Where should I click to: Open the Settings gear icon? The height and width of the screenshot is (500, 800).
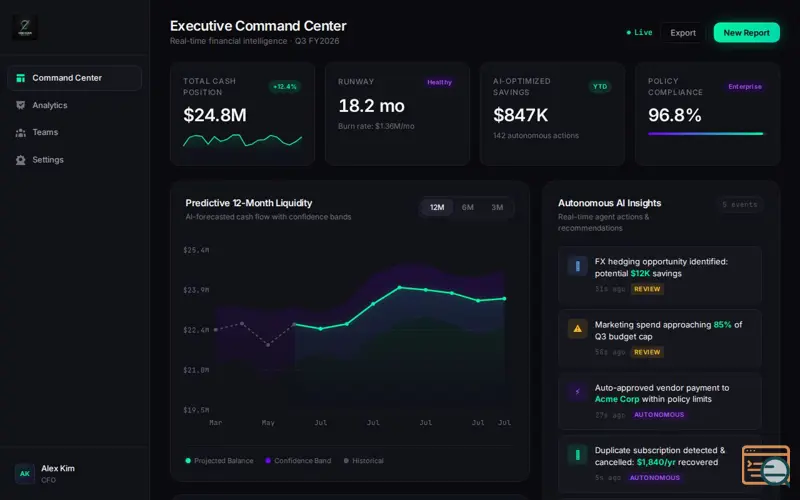(x=20, y=160)
